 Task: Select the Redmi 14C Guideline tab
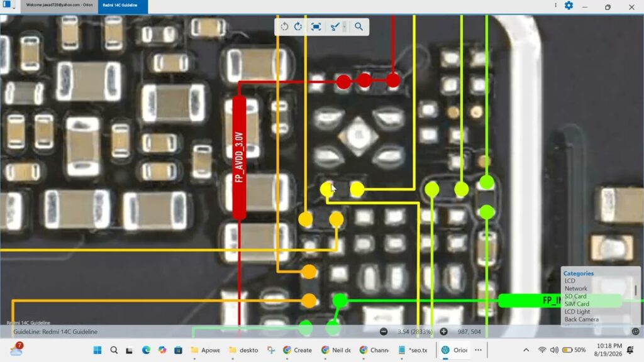click(x=123, y=6)
